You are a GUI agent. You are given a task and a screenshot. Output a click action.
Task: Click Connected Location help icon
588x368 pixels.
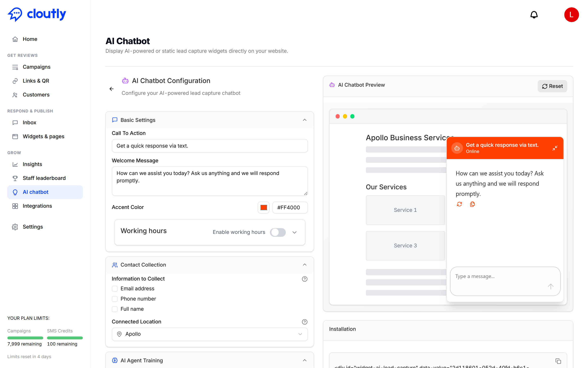304,322
